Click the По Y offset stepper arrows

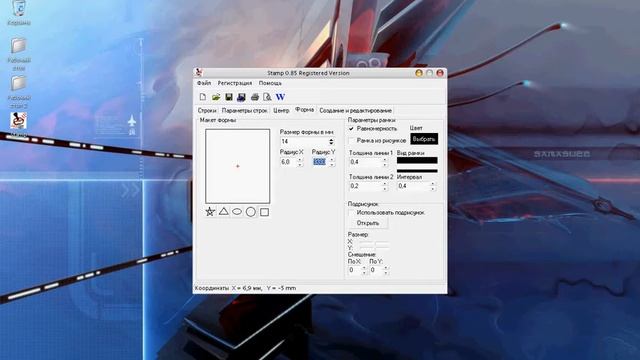(x=386, y=270)
